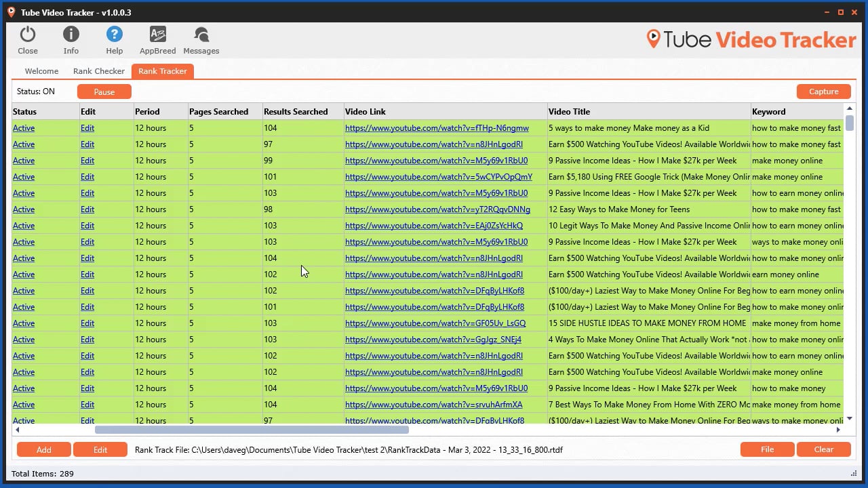
Task: Click the vertical scrollbar down arrow
Action: (850, 420)
